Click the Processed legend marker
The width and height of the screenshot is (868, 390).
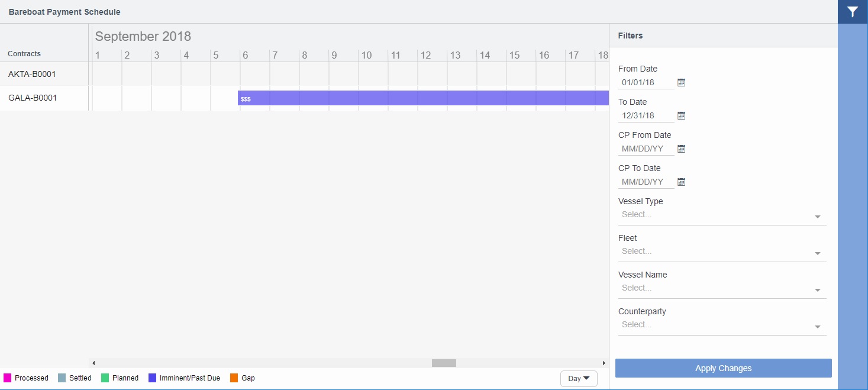7,378
